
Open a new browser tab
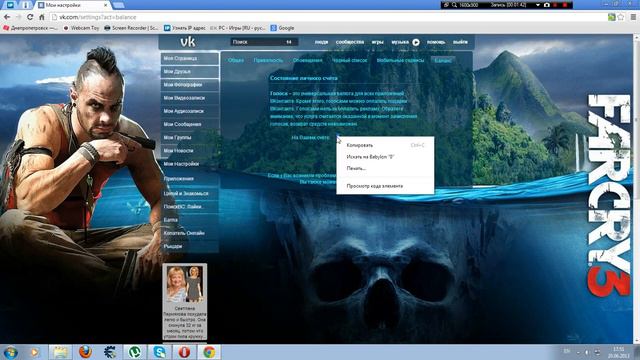point(119,5)
